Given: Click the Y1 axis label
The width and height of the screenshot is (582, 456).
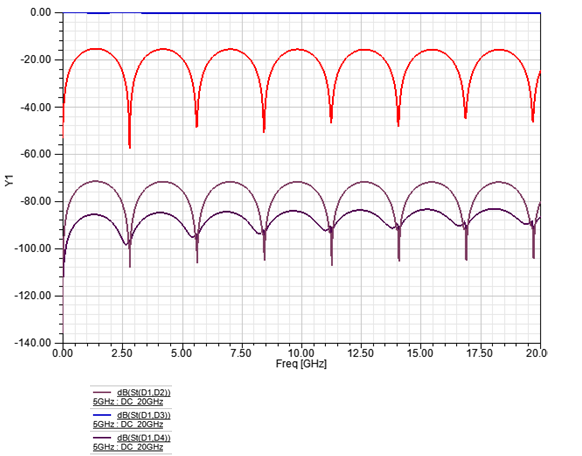Looking at the screenshot, I should pos(9,181).
